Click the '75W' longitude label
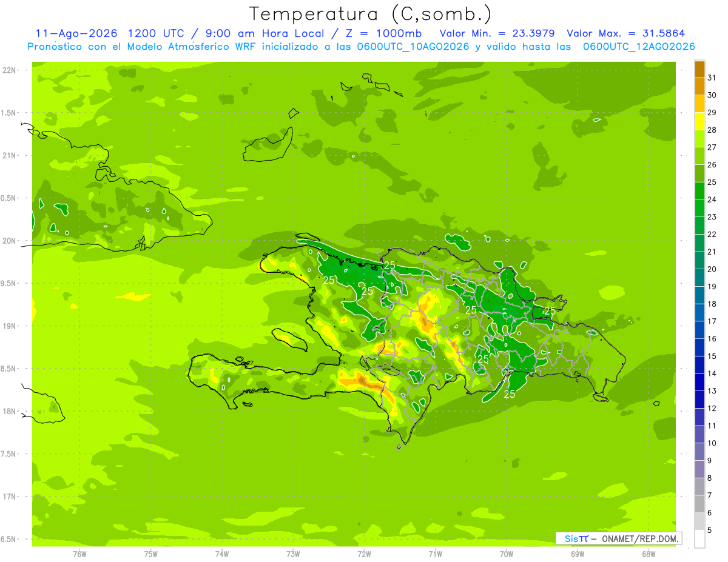This screenshot has height=562, width=728. click(151, 554)
